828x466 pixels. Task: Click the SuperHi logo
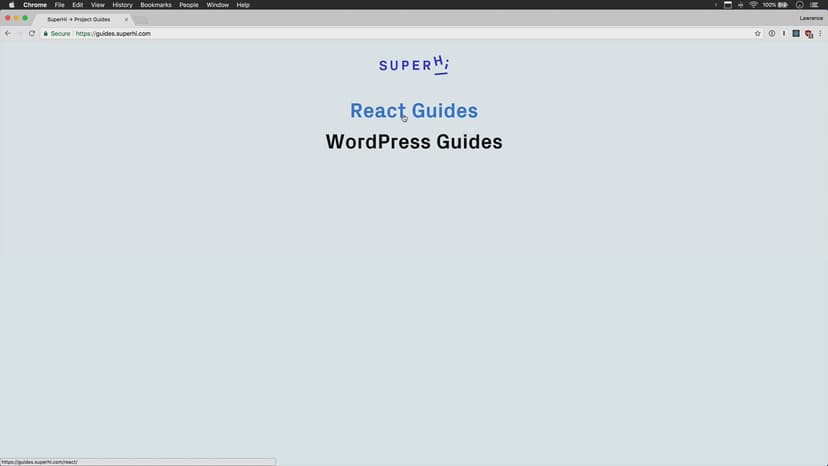[x=413, y=66]
